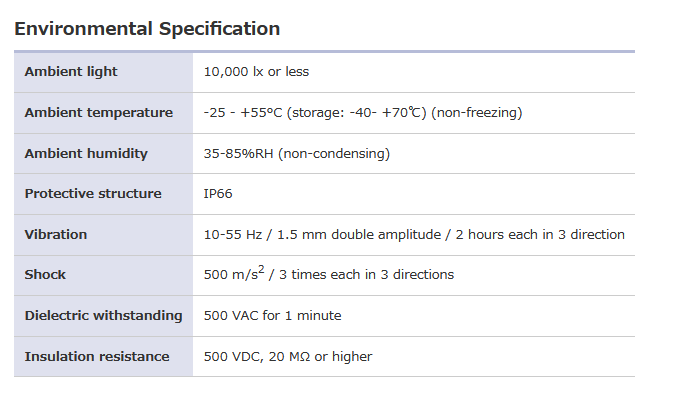Click the 10,000 lx or less value

(256, 71)
